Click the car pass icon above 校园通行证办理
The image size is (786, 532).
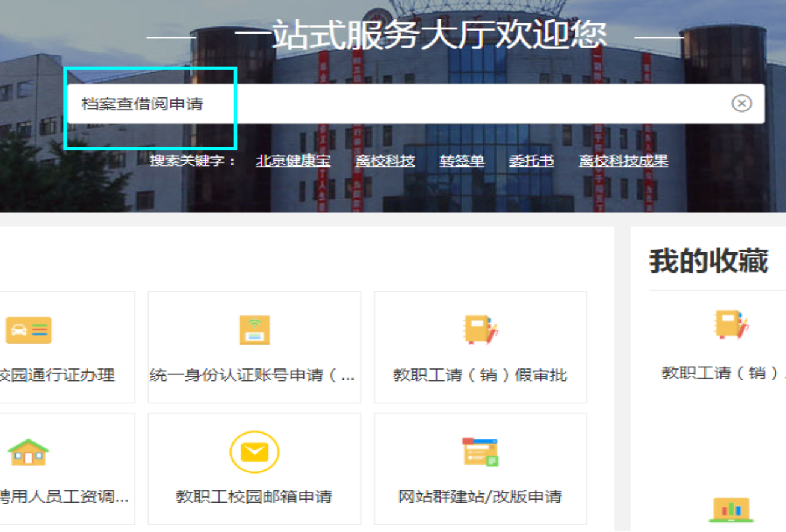click(28, 330)
